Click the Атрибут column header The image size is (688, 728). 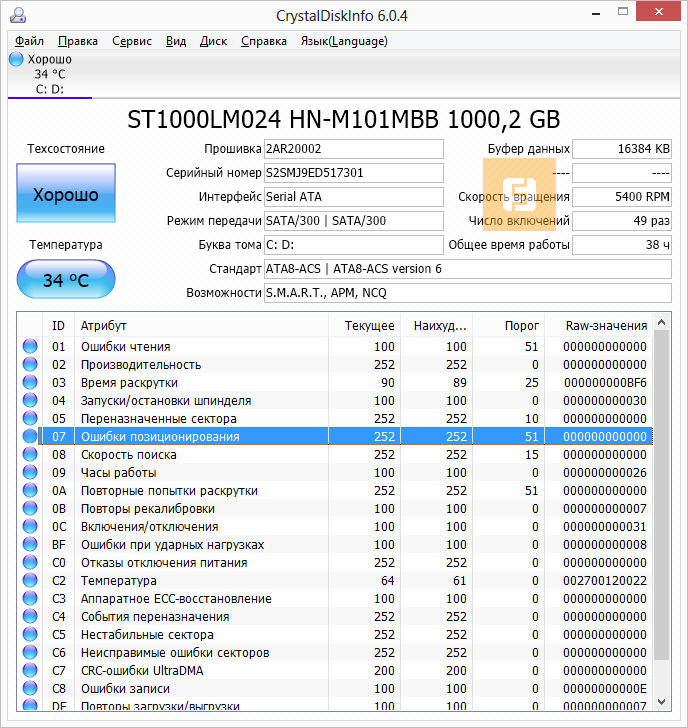(x=201, y=325)
